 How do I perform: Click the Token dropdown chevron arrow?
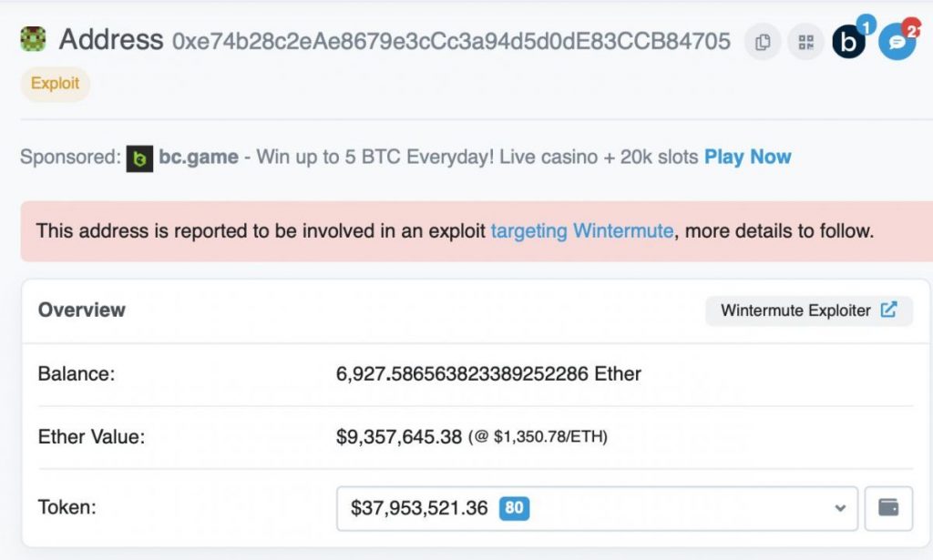[840, 508]
